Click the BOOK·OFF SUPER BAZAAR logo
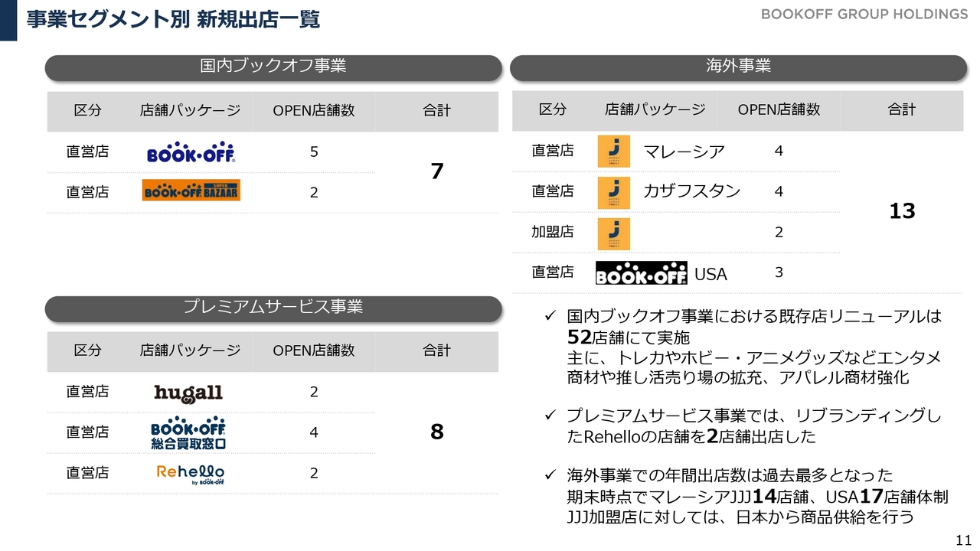This screenshot has height=551, width=980. [191, 191]
